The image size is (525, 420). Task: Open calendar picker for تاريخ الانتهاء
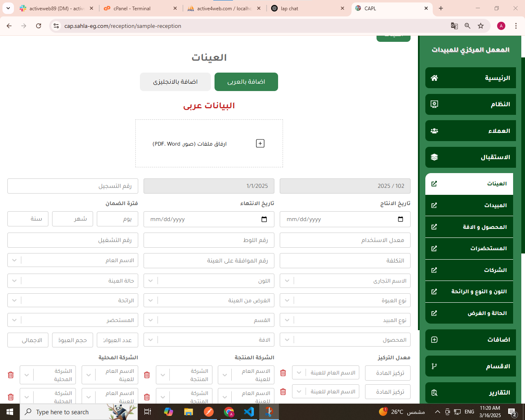[x=264, y=219]
